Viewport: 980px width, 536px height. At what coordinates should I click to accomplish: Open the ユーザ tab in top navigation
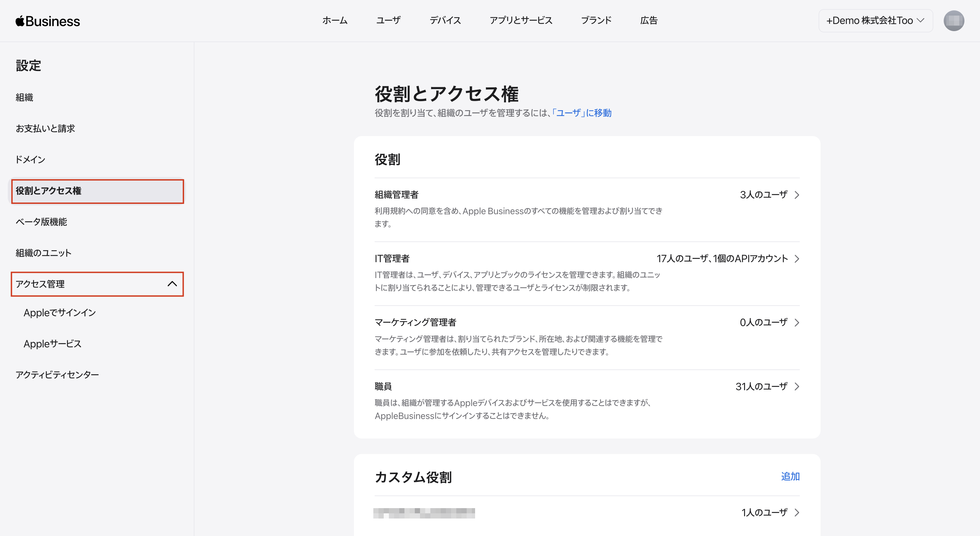[x=388, y=20]
